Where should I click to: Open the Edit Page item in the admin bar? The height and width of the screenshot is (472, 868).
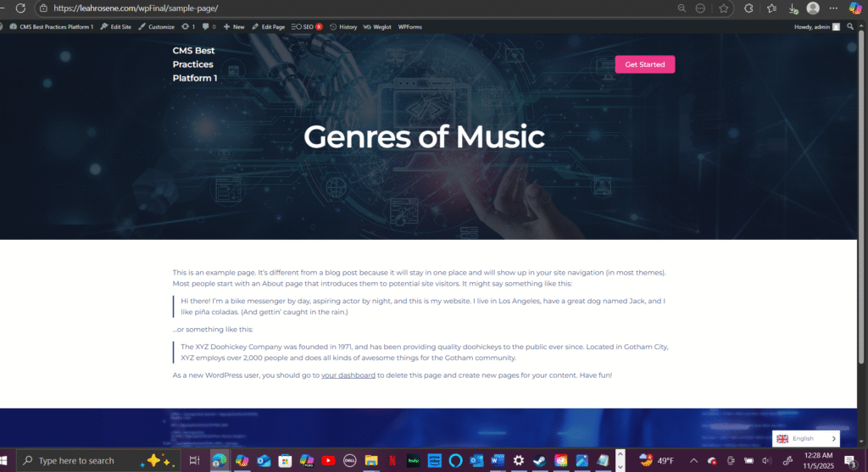point(269,26)
